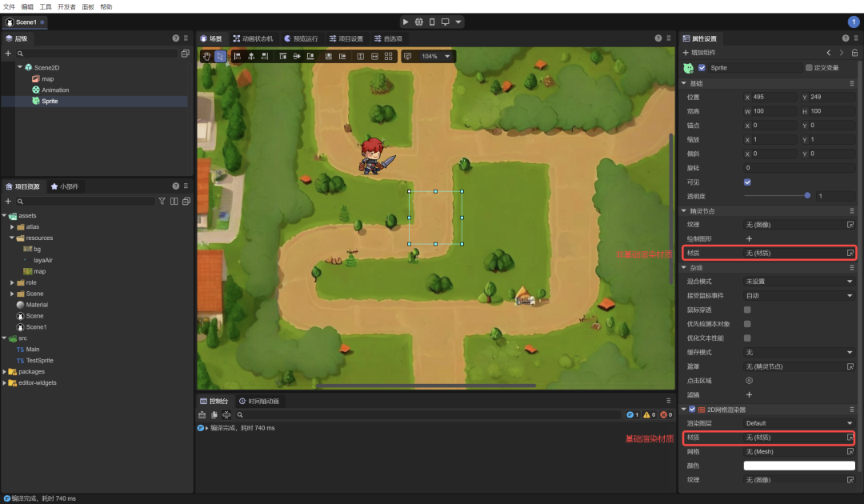
Task: Click the display options icon beside zoom percentage
Action: click(x=408, y=56)
